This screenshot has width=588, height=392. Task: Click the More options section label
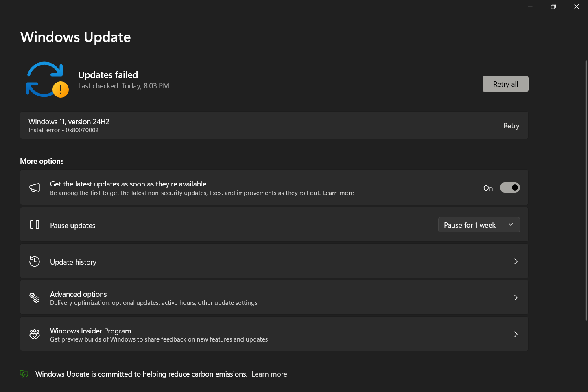coord(42,161)
